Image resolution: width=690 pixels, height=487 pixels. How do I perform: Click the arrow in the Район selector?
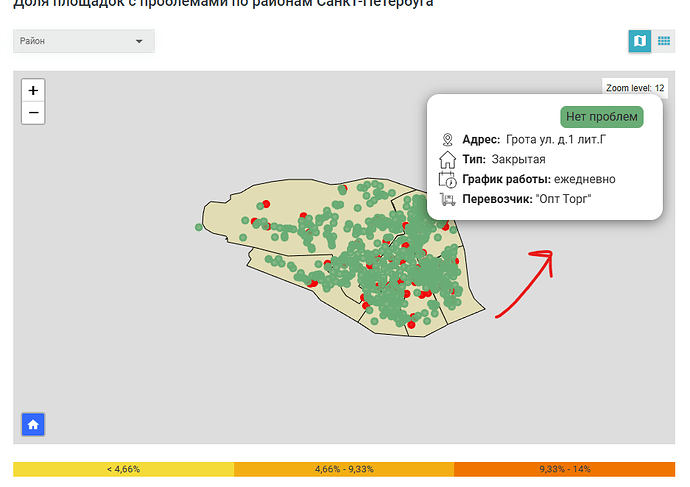pyautogui.click(x=139, y=42)
